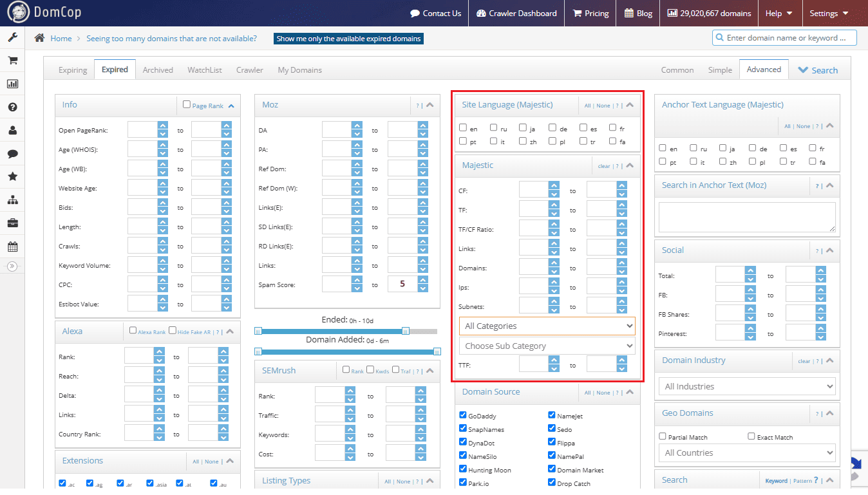Toggle Hide Fake AR checkbox

point(173,330)
